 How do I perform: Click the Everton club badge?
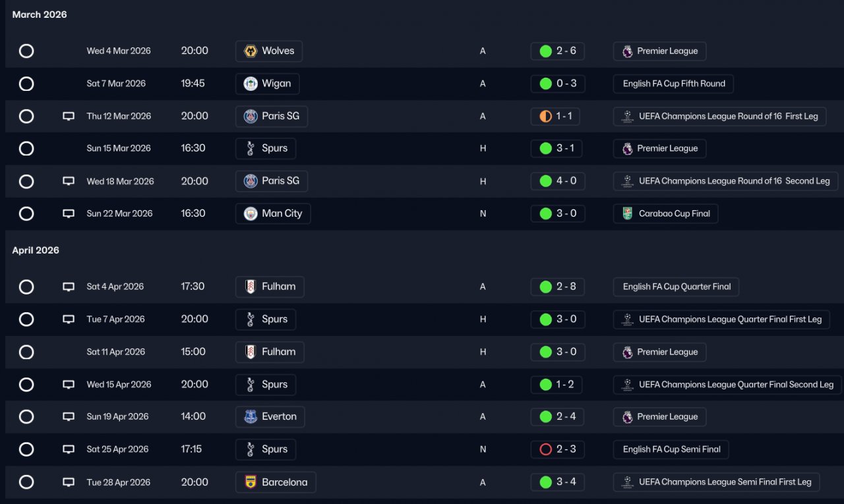click(251, 417)
